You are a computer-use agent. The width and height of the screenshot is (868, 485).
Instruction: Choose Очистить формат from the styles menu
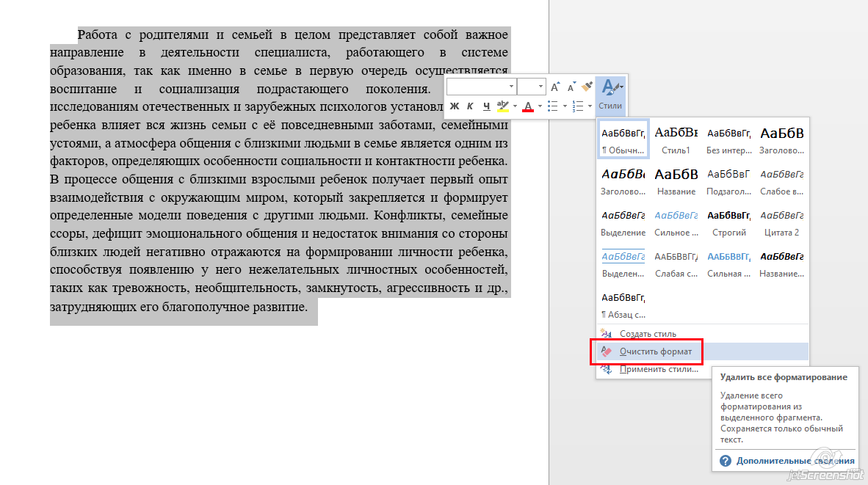point(655,351)
